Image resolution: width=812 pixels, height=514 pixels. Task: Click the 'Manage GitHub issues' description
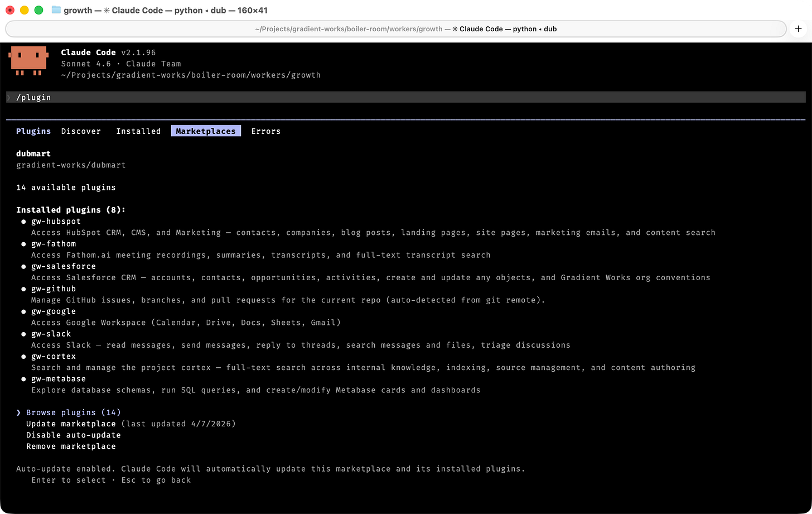click(x=288, y=300)
